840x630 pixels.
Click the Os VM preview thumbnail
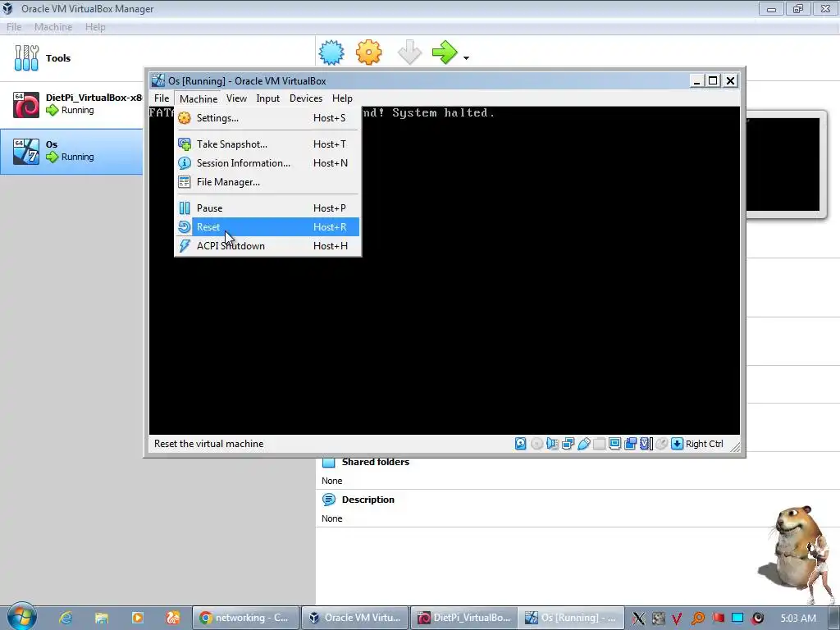(782, 164)
